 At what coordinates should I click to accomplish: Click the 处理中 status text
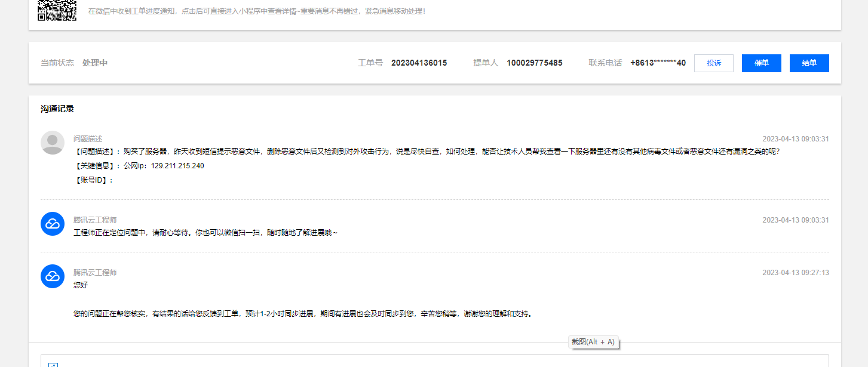[x=95, y=63]
